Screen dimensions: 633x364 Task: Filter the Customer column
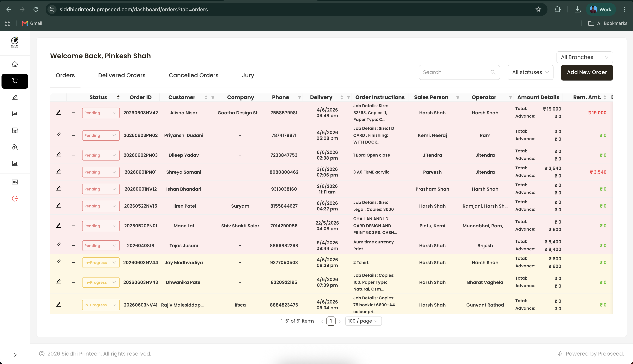(x=213, y=98)
